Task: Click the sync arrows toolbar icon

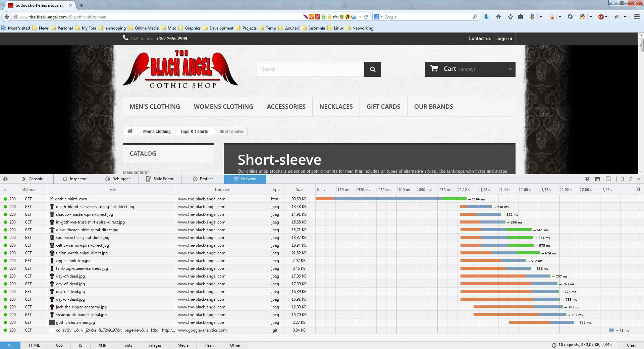Action: point(570,17)
